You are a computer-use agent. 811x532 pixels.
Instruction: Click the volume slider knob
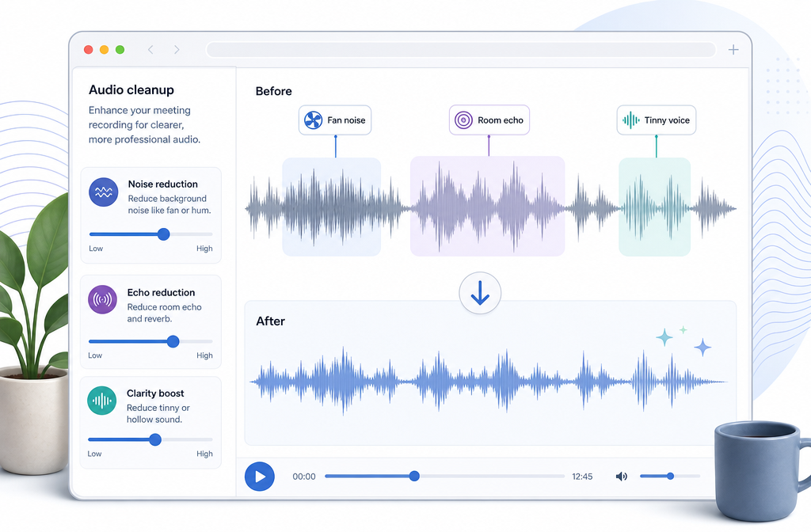[670, 476]
